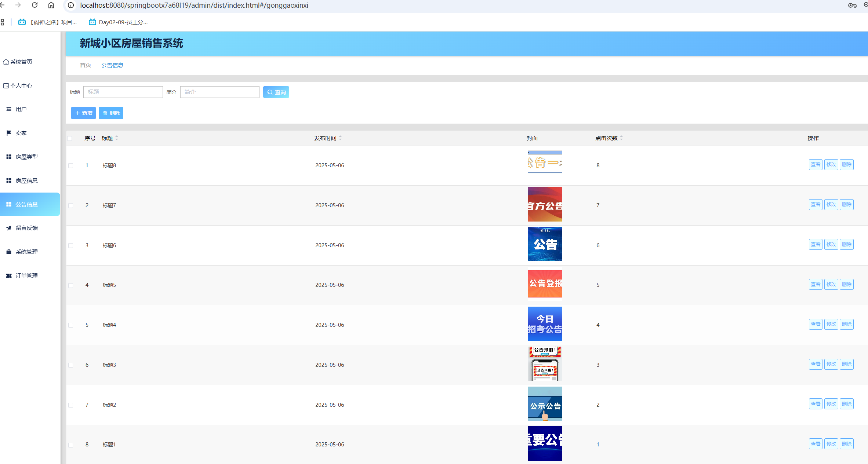Image resolution: width=868 pixels, height=464 pixels.
Task: Click the 系统管理 briefcase icon
Action: click(x=9, y=252)
